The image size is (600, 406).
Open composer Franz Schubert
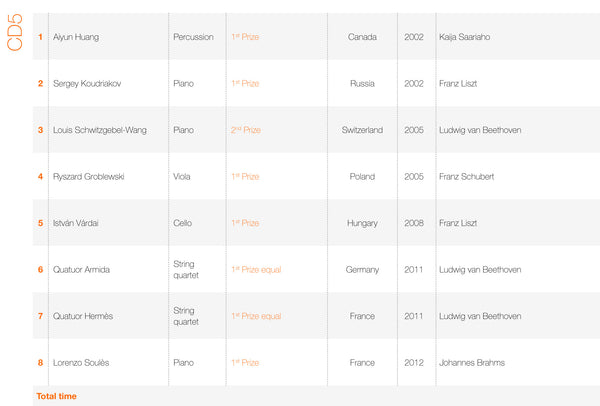pyautogui.click(x=466, y=177)
